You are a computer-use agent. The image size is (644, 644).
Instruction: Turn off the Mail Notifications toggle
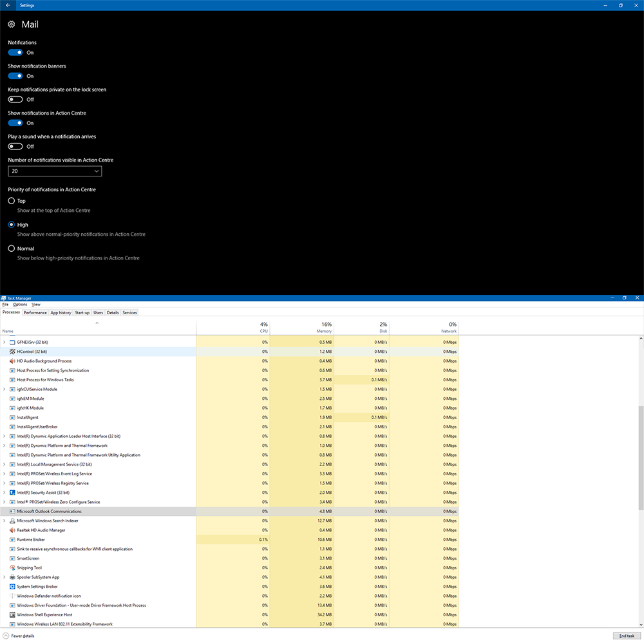click(15, 53)
